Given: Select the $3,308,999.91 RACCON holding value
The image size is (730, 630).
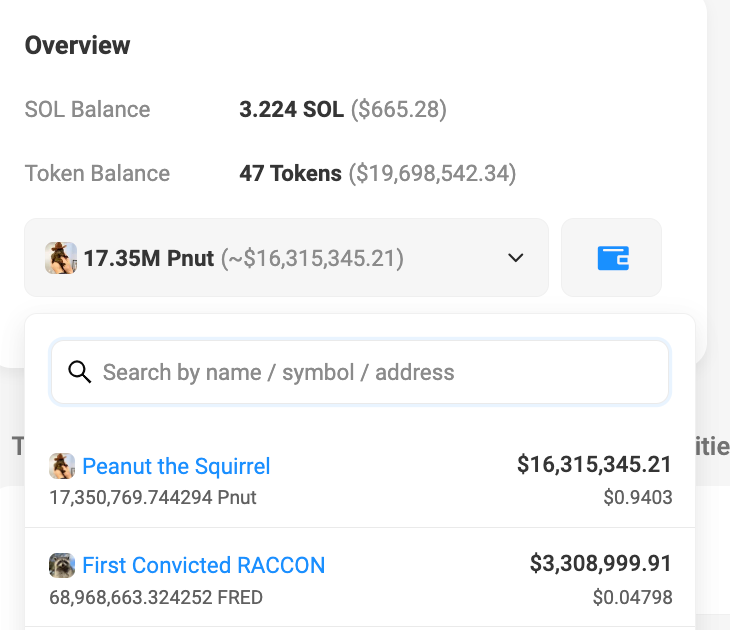Looking at the screenshot, I should coord(600,563).
